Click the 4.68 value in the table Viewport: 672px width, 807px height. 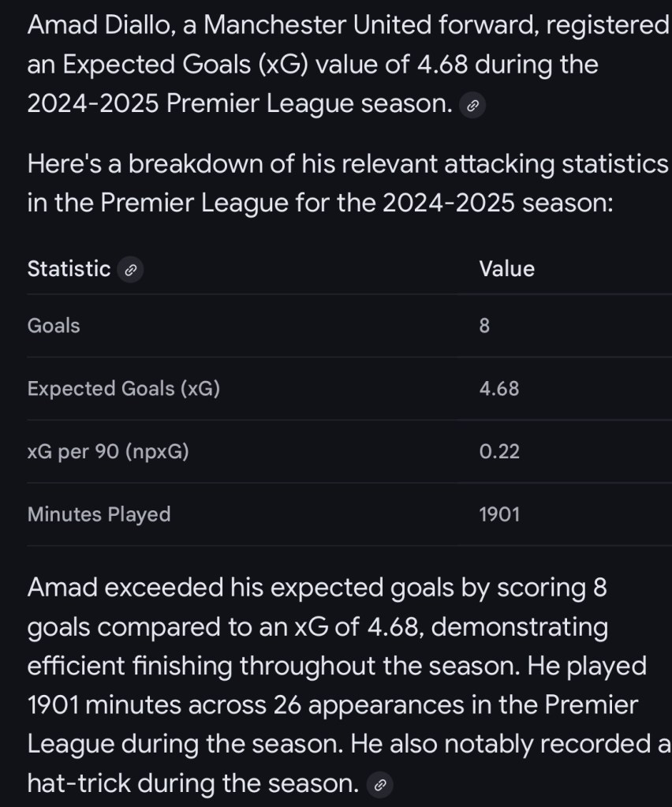tap(498, 388)
